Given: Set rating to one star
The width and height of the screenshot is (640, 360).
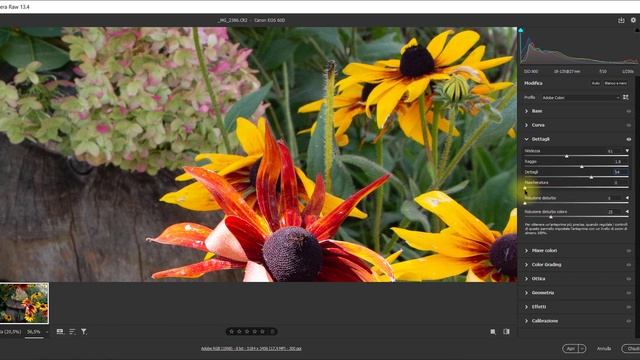Looking at the screenshot, I should [x=231, y=332].
